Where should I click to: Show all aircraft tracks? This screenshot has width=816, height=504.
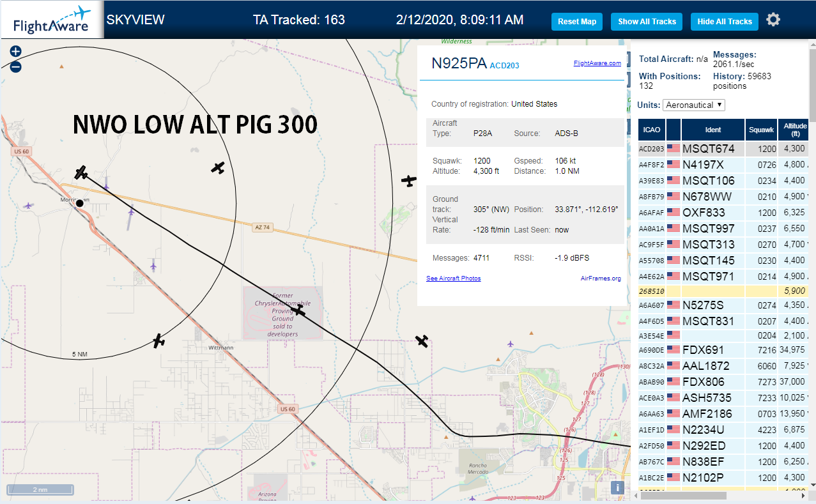647,21
